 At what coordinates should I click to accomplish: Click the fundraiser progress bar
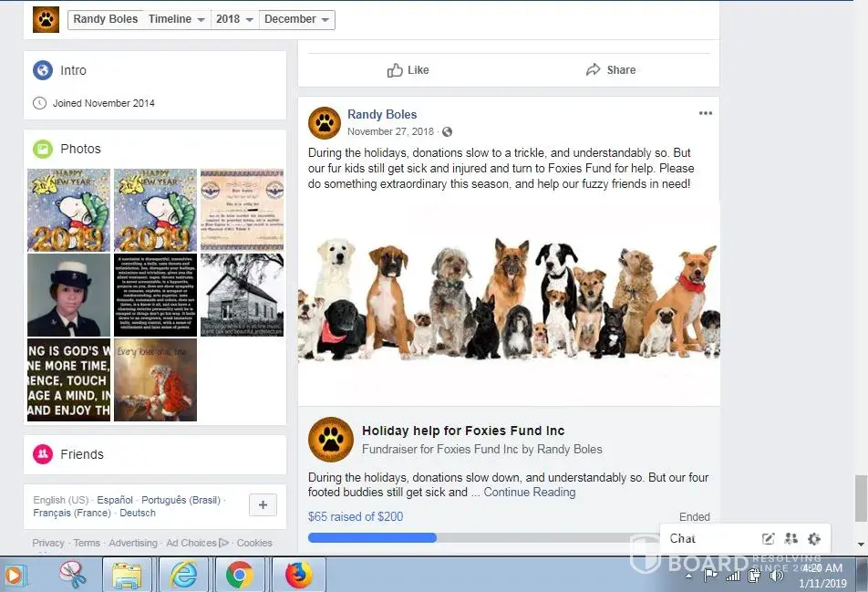[x=492, y=537]
